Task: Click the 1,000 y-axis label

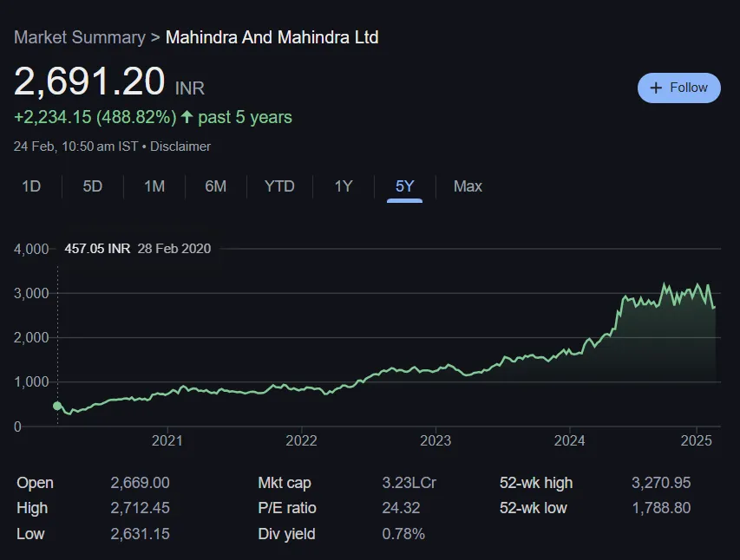Action: click(x=31, y=381)
